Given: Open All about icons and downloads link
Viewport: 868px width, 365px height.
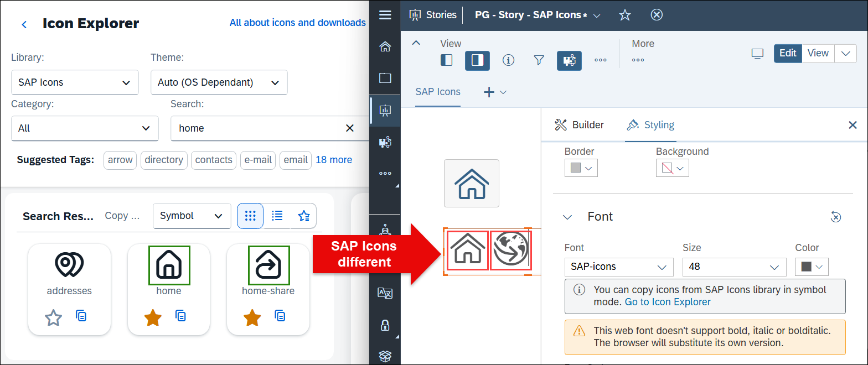Looking at the screenshot, I should (298, 23).
